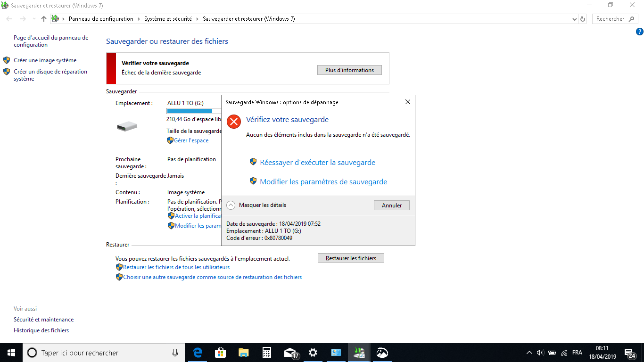Select Système et sécurité breadcrumb
This screenshot has height=362, width=644.
pos(168,19)
